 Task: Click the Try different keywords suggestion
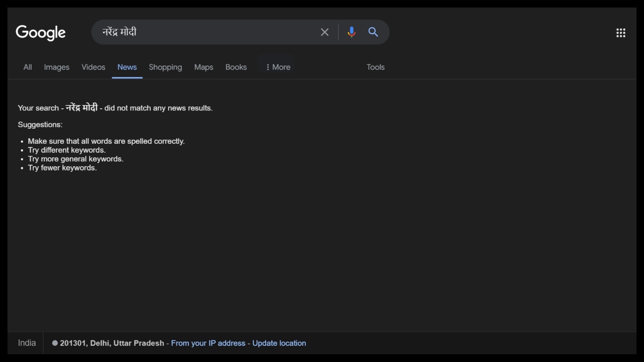pyautogui.click(x=67, y=150)
